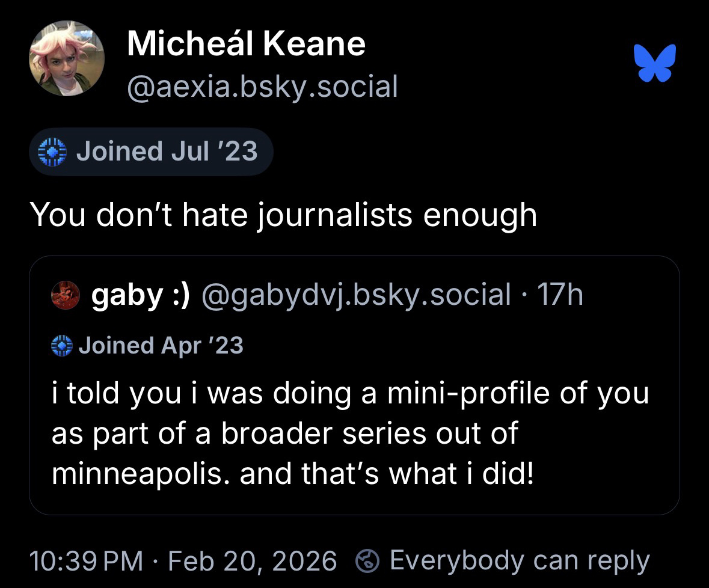Click the Joined Jul '23 label text
Image resolution: width=709 pixels, height=588 pixels.
[x=167, y=151]
